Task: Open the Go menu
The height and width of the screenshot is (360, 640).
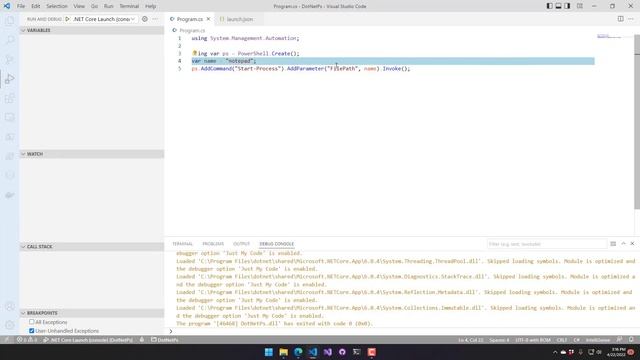Action: (94, 6)
